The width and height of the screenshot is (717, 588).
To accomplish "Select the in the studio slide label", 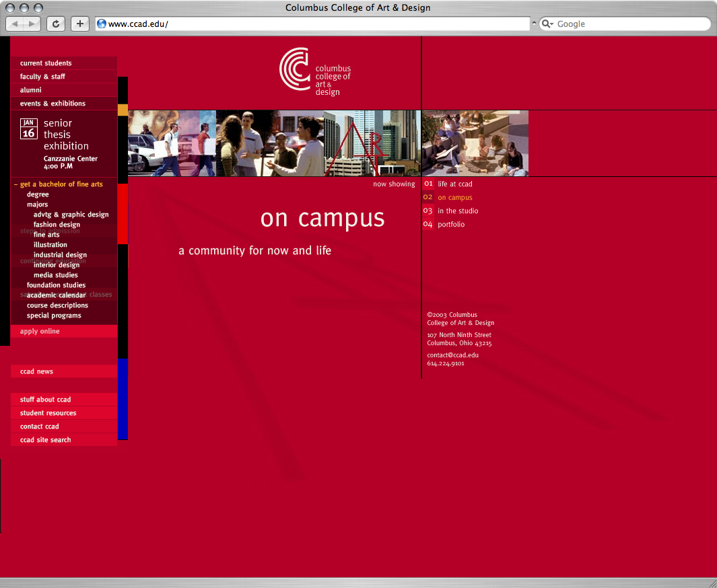I will tap(458, 211).
